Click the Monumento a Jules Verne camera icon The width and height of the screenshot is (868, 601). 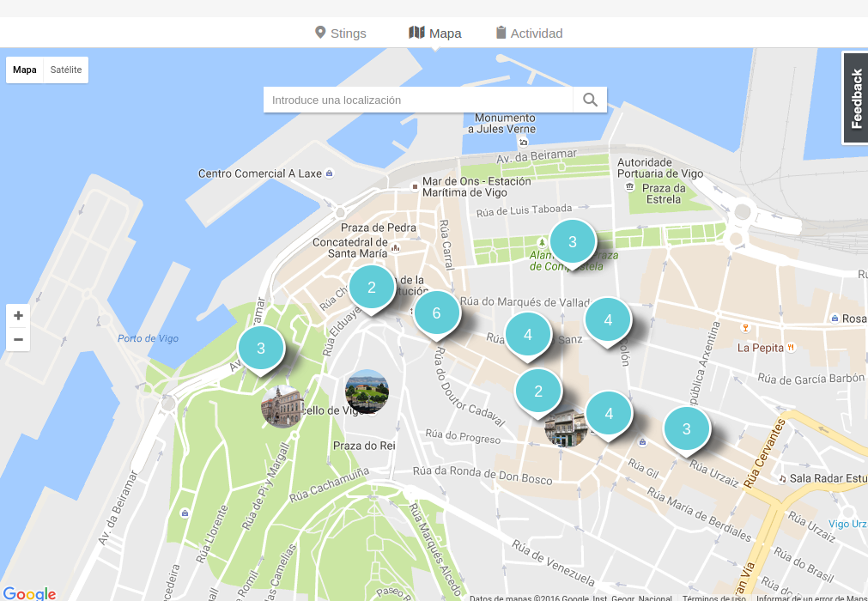[523, 143]
